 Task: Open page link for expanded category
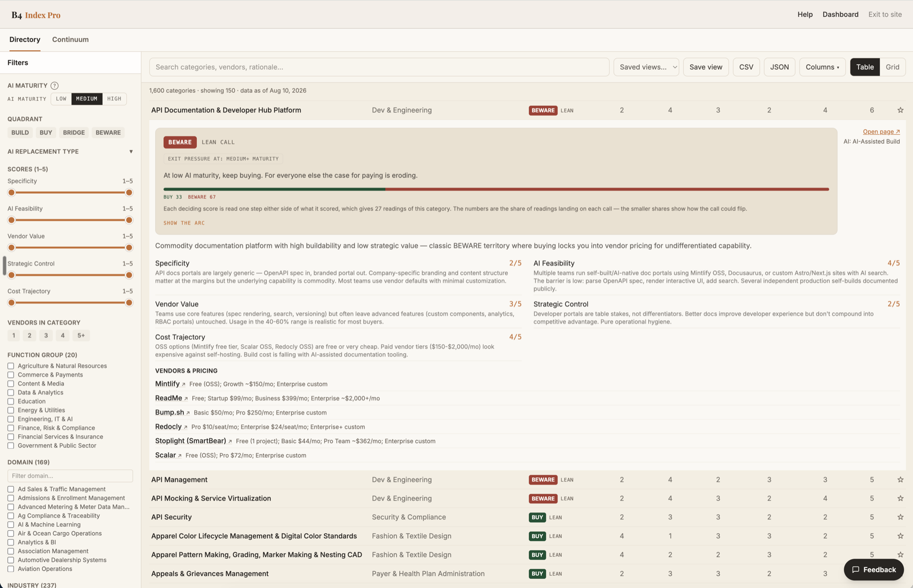pos(881,131)
